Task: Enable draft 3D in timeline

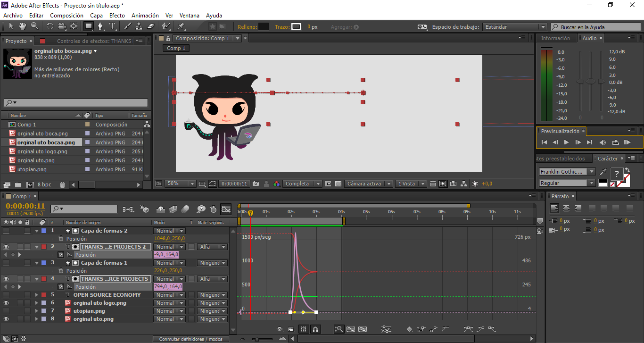Action: [x=145, y=209]
